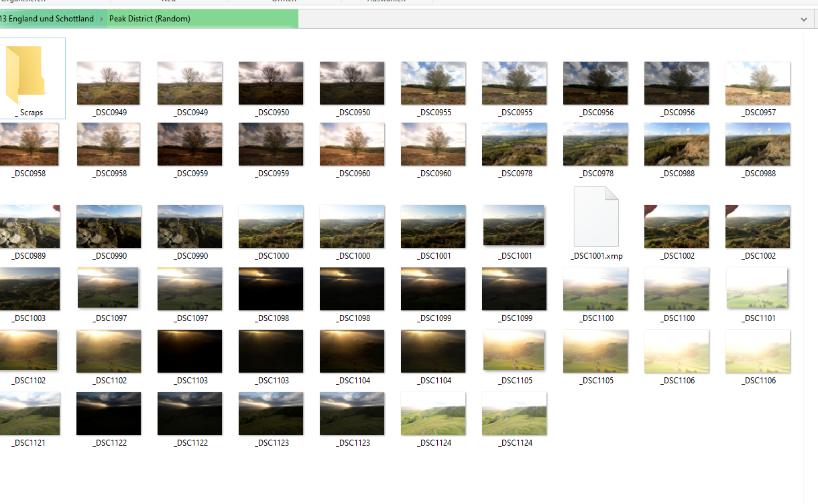
Task: Go to '13 England und Schottland' breadcrumb
Action: pyautogui.click(x=47, y=19)
